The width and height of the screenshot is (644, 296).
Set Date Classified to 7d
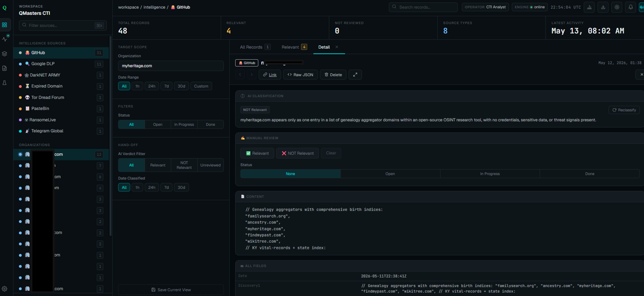click(166, 187)
